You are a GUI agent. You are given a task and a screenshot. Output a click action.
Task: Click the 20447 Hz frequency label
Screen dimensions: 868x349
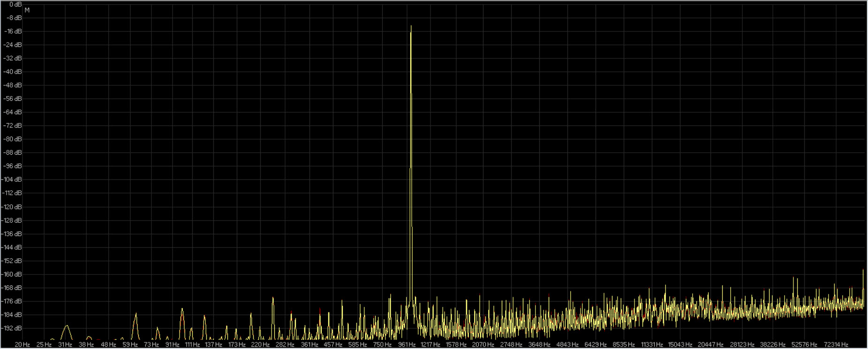point(710,344)
